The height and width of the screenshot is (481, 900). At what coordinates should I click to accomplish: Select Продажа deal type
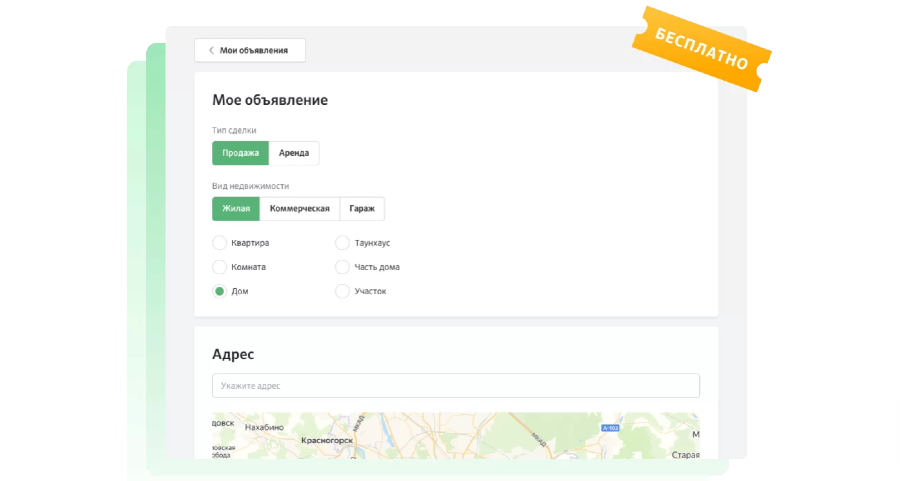(x=240, y=153)
